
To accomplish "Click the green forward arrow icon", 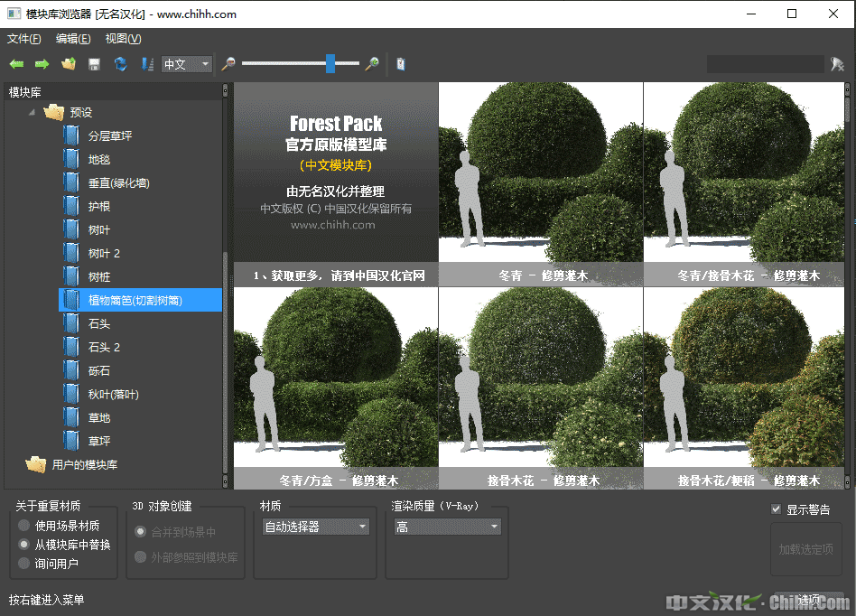I will tap(42, 64).
